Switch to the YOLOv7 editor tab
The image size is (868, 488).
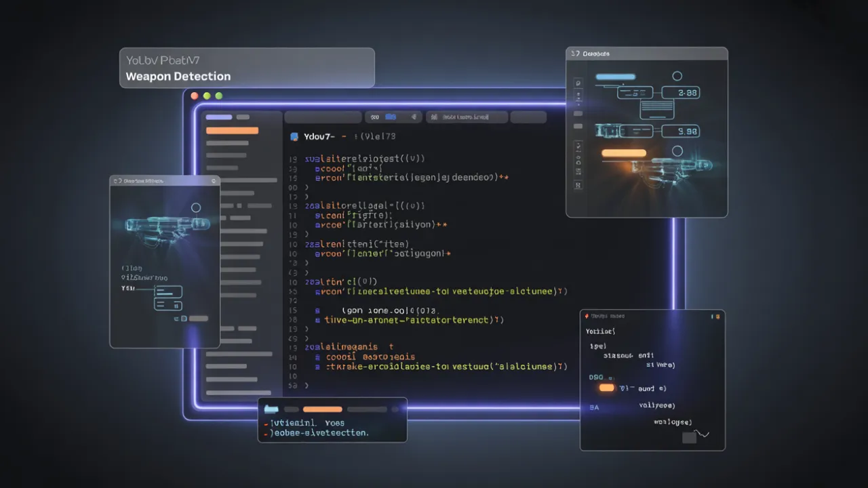click(x=320, y=136)
